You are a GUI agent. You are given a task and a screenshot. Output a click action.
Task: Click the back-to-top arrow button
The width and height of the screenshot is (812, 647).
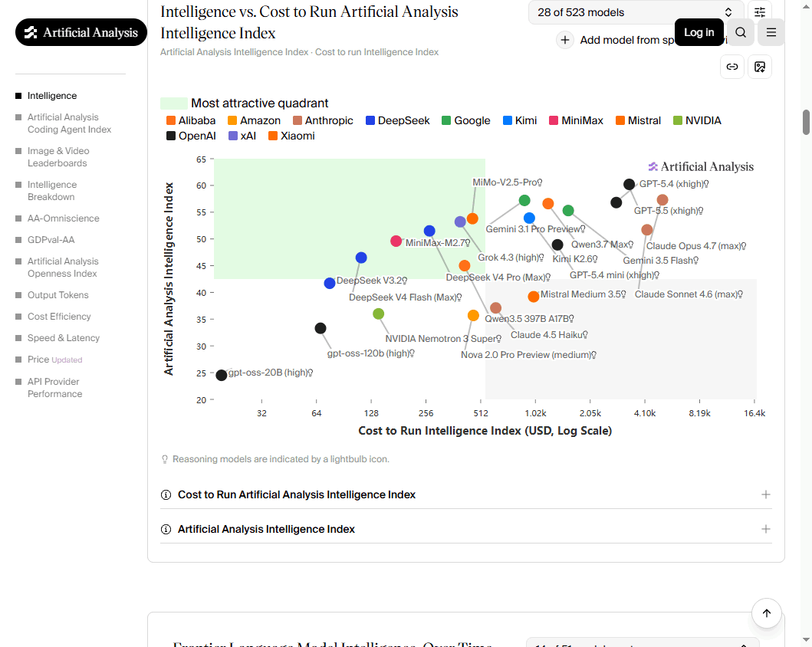point(767,613)
